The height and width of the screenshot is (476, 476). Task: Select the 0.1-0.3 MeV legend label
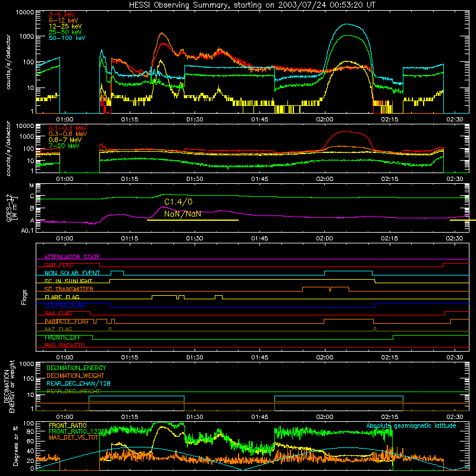[68, 128]
